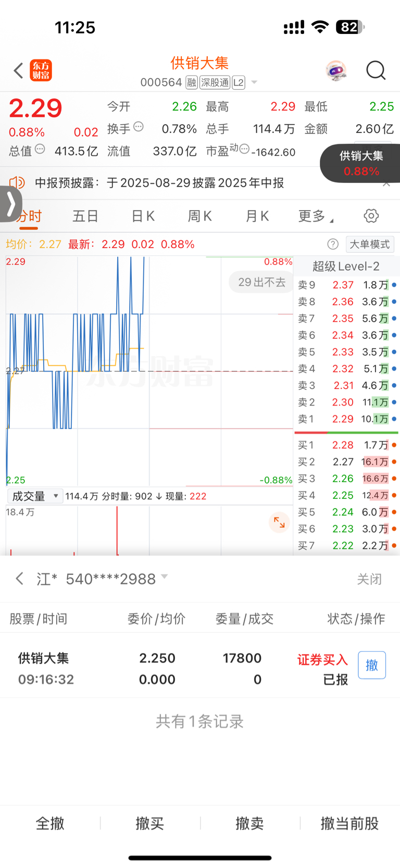
Task: Select 买7 price 2.22 row
Action: (x=347, y=545)
